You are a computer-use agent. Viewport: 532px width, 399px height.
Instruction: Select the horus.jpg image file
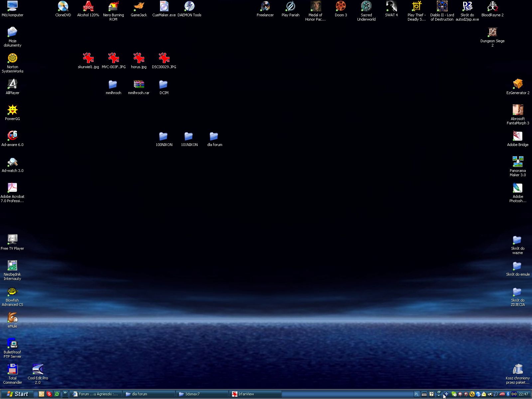click(x=139, y=59)
